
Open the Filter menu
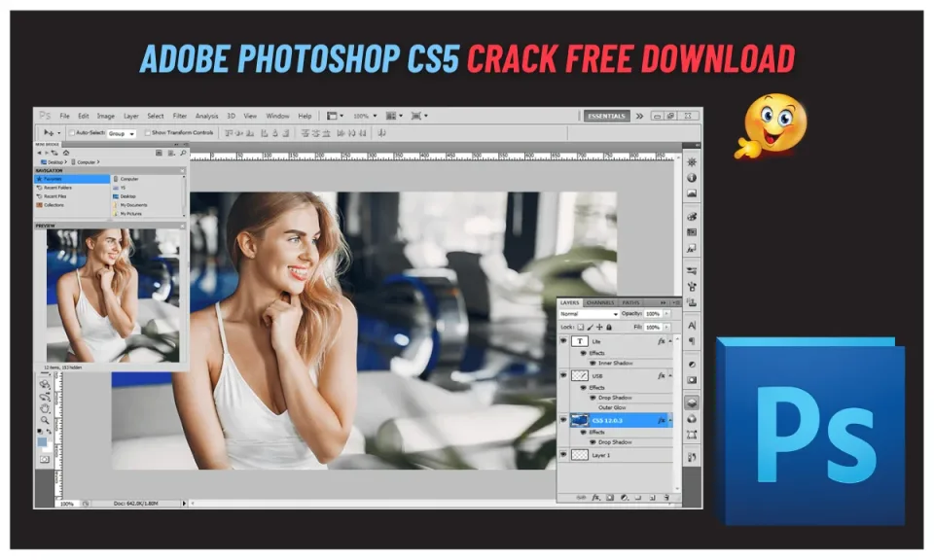pos(179,116)
